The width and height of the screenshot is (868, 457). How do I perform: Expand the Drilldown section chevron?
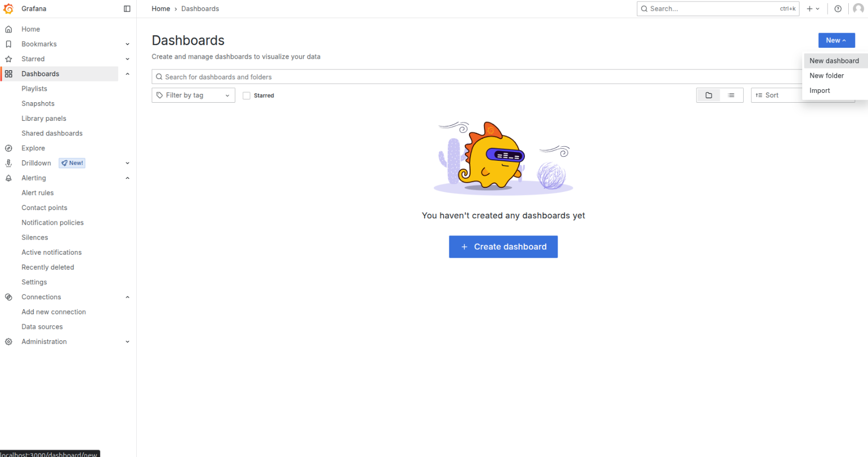(x=127, y=163)
